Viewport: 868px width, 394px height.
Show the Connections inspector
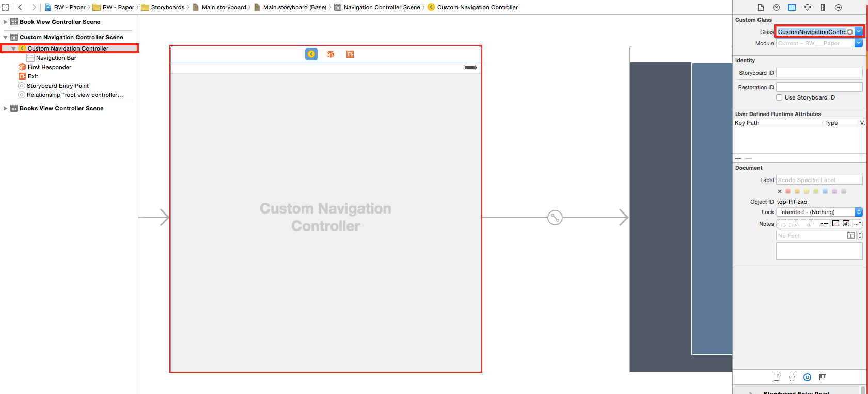[x=838, y=7]
